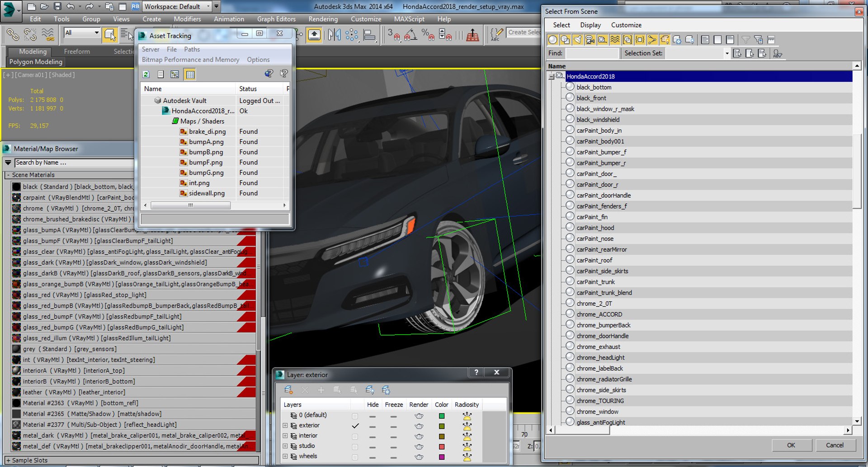868x467 pixels.
Task: Expand the wheels layer tree node
Action: [285, 456]
